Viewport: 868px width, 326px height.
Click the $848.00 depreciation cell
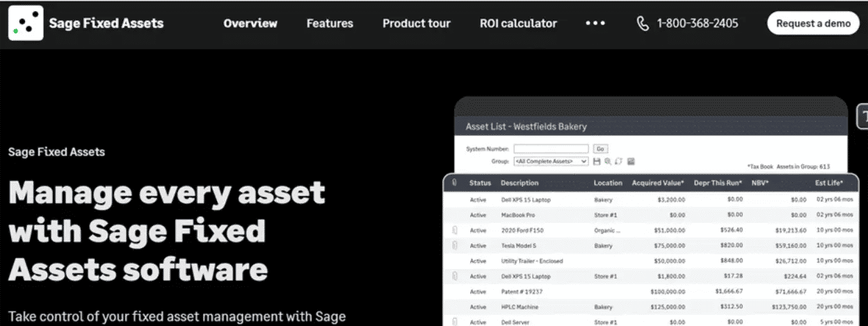click(x=732, y=261)
